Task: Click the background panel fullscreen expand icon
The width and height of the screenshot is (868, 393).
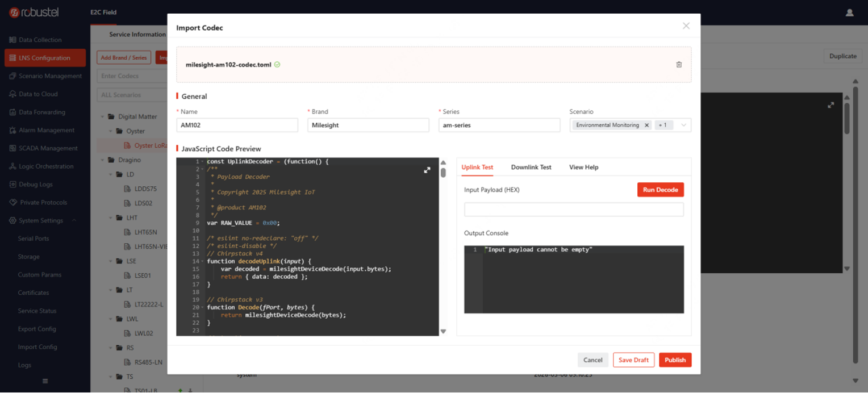Action: click(x=831, y=105)
